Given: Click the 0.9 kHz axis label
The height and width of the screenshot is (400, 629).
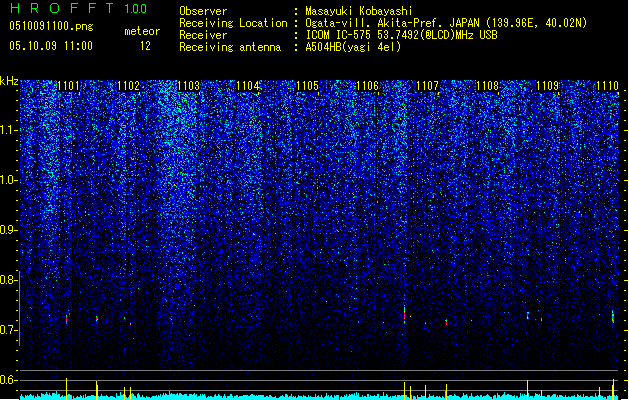Looking at the screenshot, I should click(x=8, y=230).
